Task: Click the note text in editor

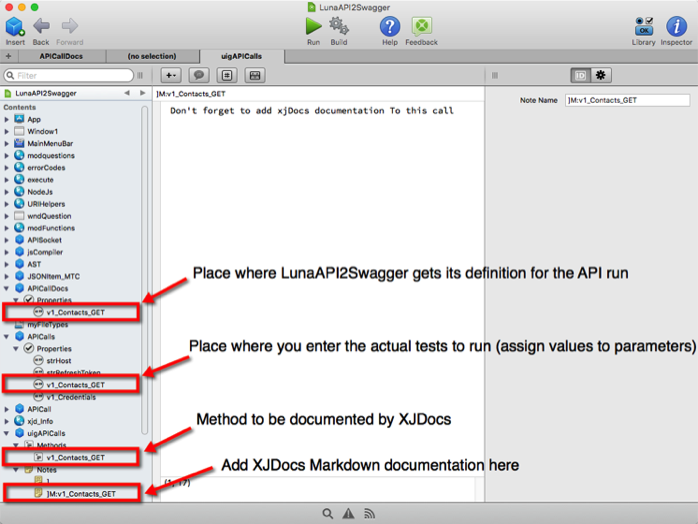Action: (x=312, y=110)
